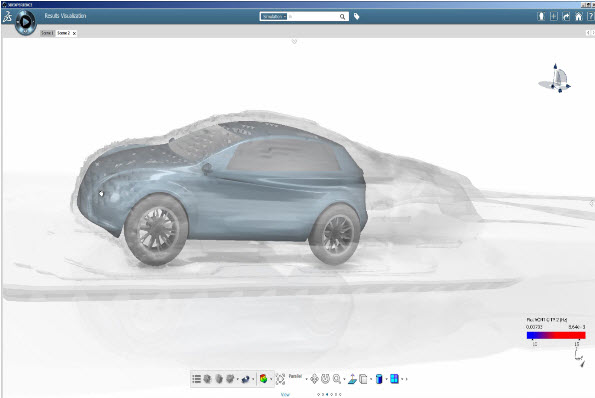This screenshot has height=398, width=595.
Task: Select the pan arrows tool
Action: (314, 379)
